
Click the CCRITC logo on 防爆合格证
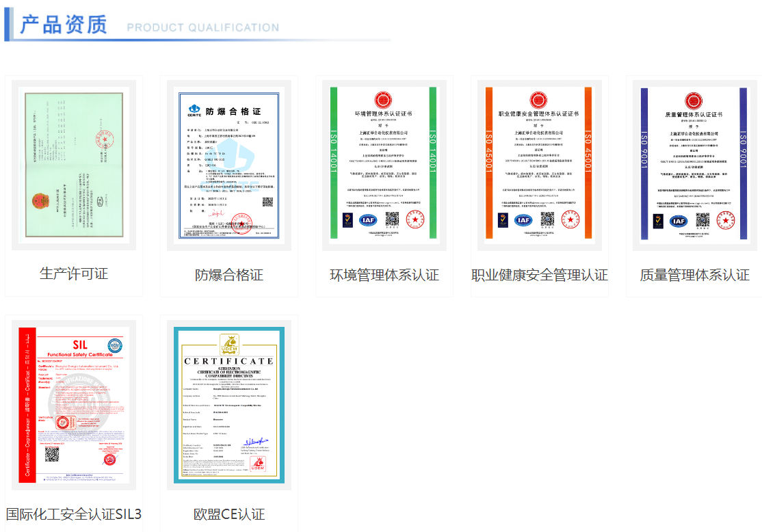(x=194, y=110)
